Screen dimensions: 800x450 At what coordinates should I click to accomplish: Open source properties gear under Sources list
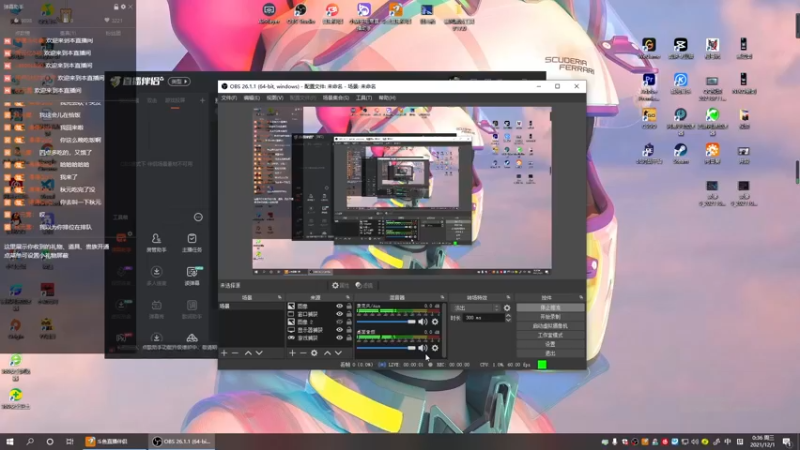314,353
